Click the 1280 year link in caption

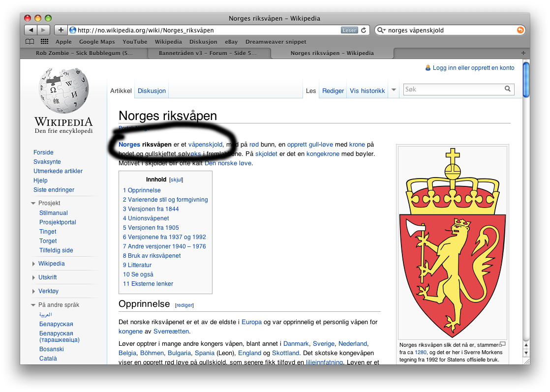coord(421,352)
